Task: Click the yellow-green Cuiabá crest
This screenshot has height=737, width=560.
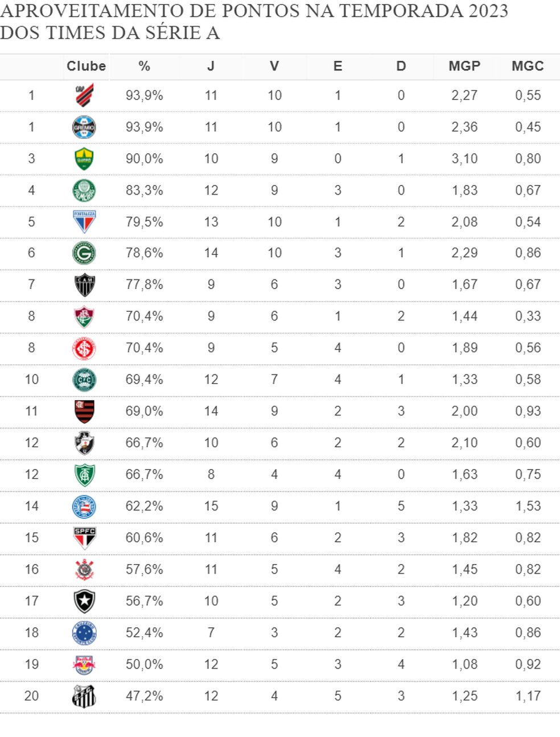Action: 84,159
